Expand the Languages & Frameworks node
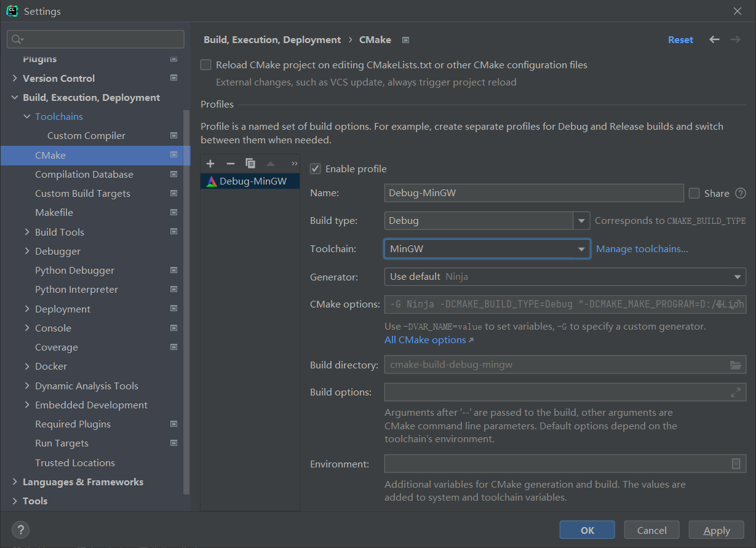 click(15, 482)
